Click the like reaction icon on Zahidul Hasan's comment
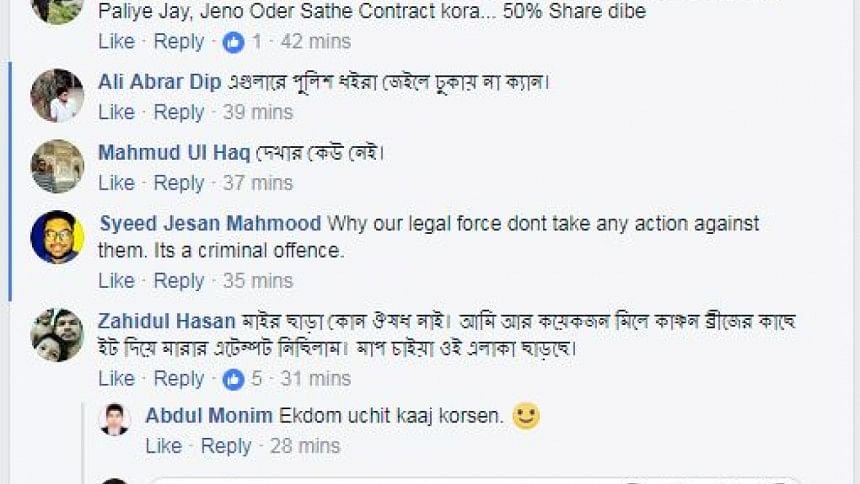 [233, 379]
